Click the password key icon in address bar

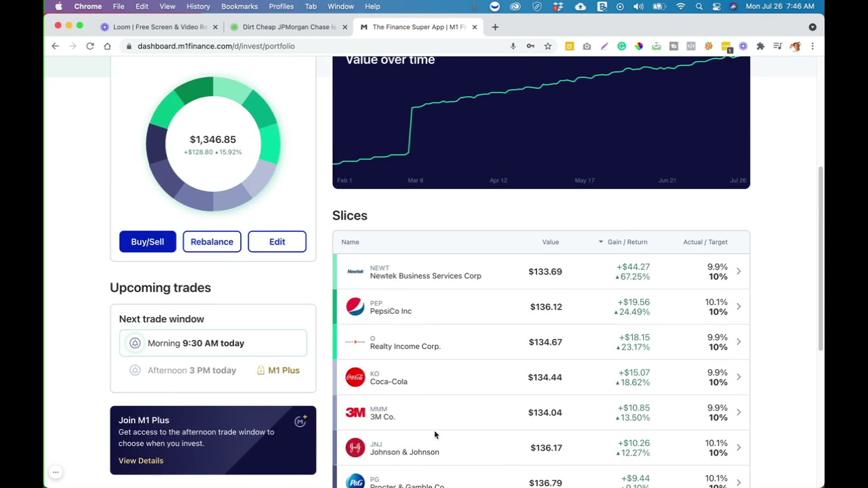[530, 46]
